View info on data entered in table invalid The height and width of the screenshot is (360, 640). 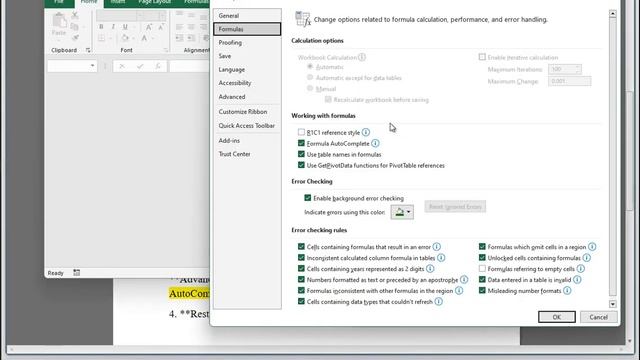click(x=577, y=280)
